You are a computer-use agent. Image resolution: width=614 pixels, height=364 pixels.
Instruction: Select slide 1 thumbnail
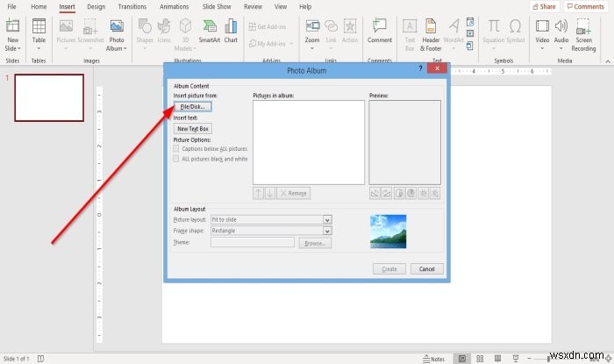click(x=49, y=98)
